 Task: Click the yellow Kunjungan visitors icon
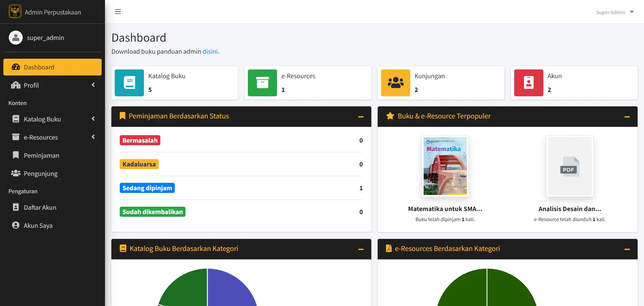[395, 83]
